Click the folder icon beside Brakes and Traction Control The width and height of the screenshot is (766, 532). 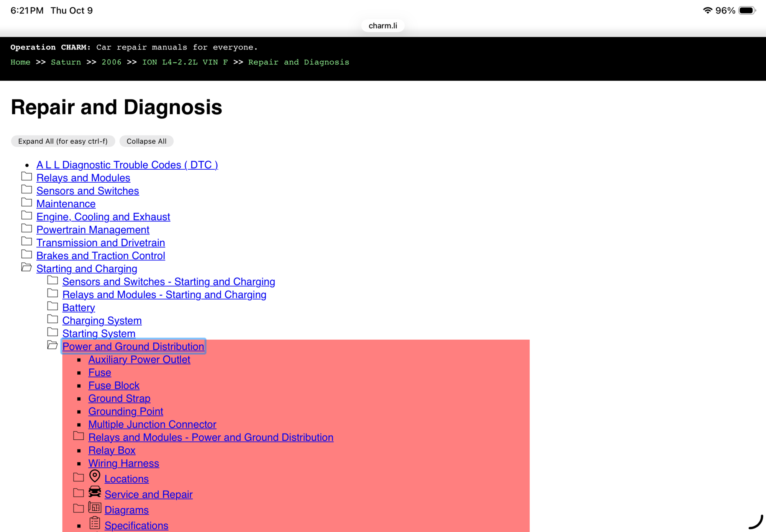tap(26, 255)
